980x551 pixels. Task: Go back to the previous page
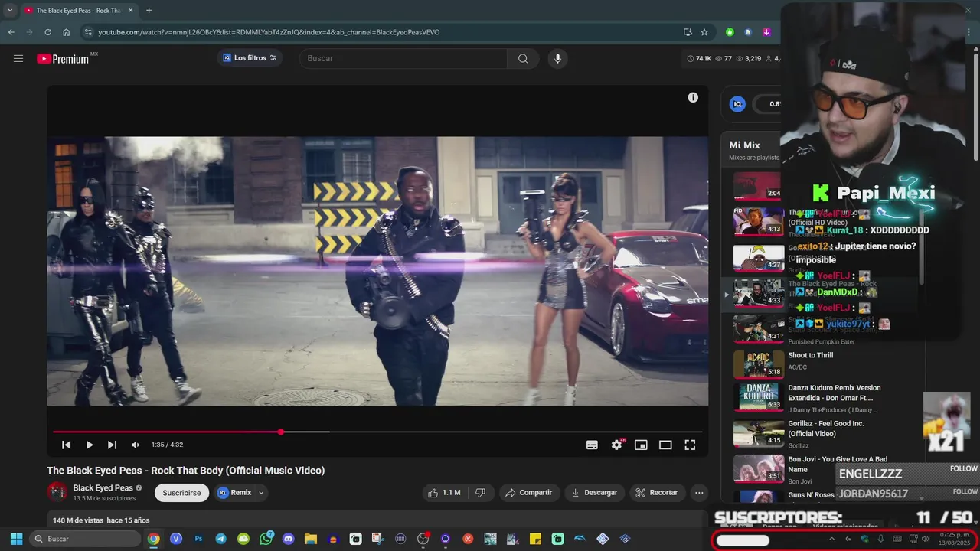(x=11, y=32)
